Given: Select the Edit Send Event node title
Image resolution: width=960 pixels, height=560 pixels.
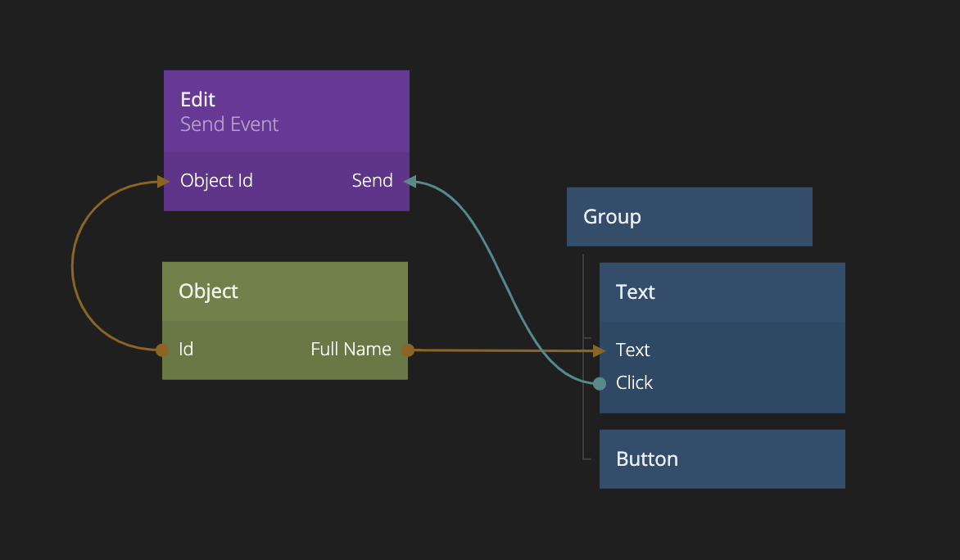Looking at the screenshot, I should (x=198, y=100).
